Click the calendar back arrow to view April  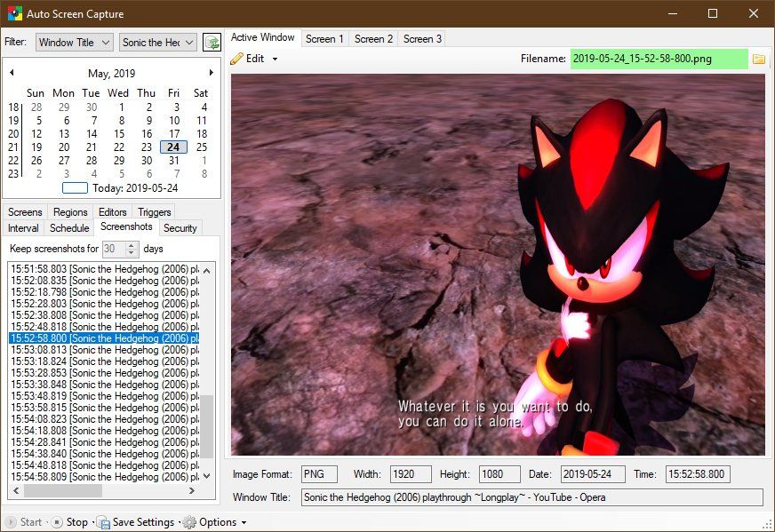11,72
